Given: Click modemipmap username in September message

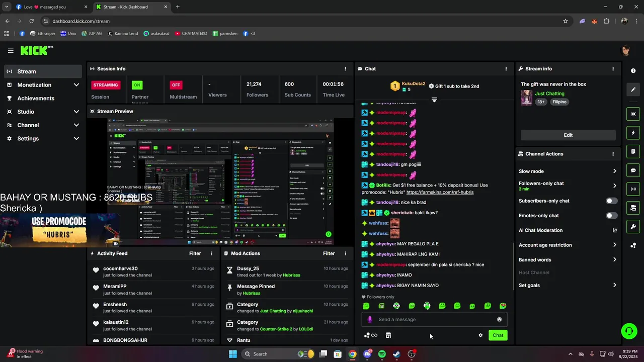Looking at the screenshot, I should click(x=391, y=264).
